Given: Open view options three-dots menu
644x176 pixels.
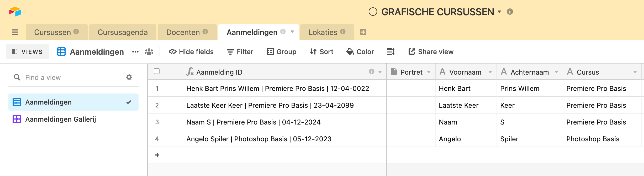Looking at the screenshot, I should coord(135,52).
